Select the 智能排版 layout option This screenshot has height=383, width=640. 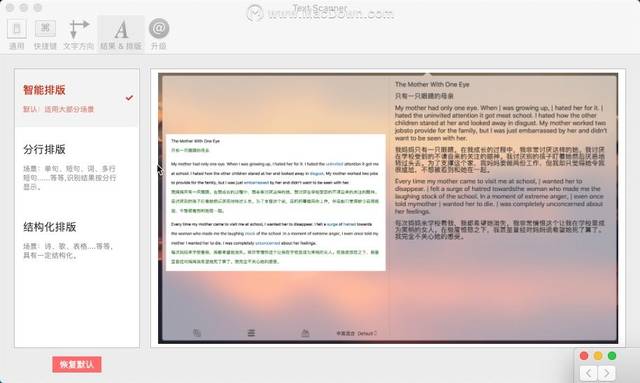click(77, 98)
